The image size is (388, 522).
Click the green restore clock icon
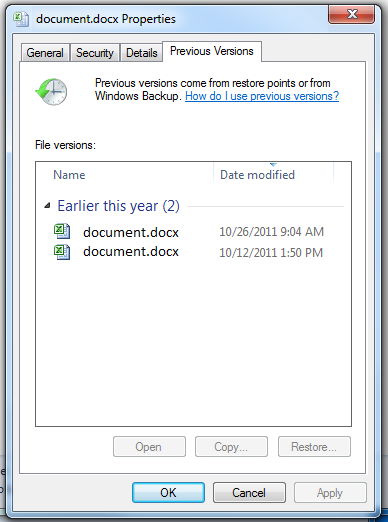[51, 92]
